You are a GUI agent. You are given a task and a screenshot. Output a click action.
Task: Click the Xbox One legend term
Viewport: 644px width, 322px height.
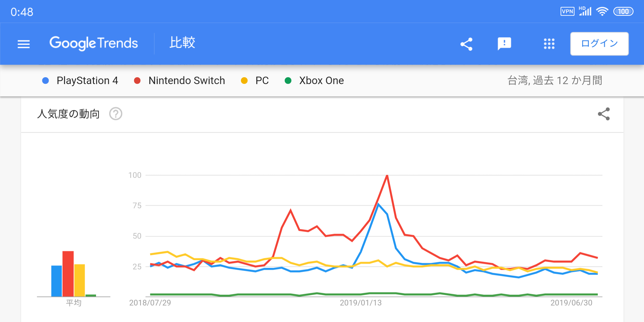click(321, 81)
